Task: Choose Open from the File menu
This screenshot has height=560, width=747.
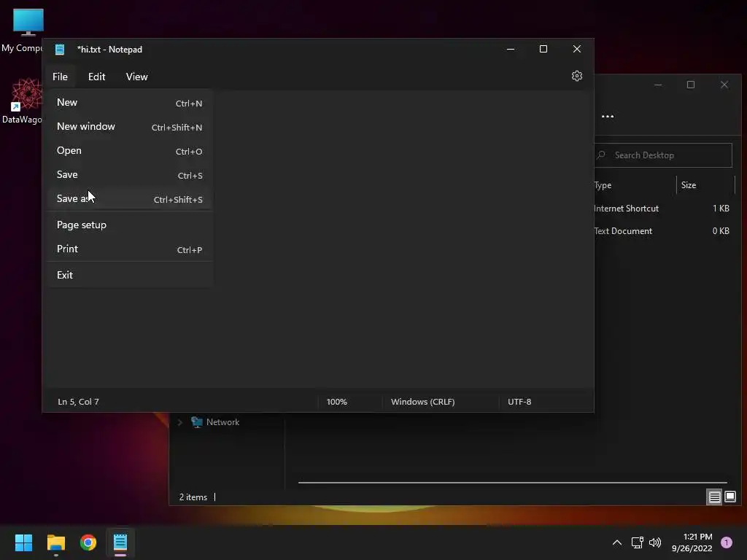Action: click(x=130, y=151)
